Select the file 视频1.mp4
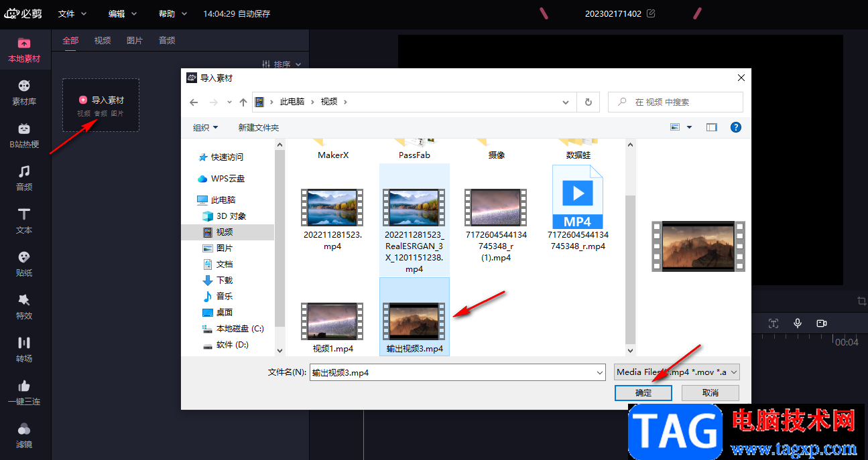 coord(332,327)
